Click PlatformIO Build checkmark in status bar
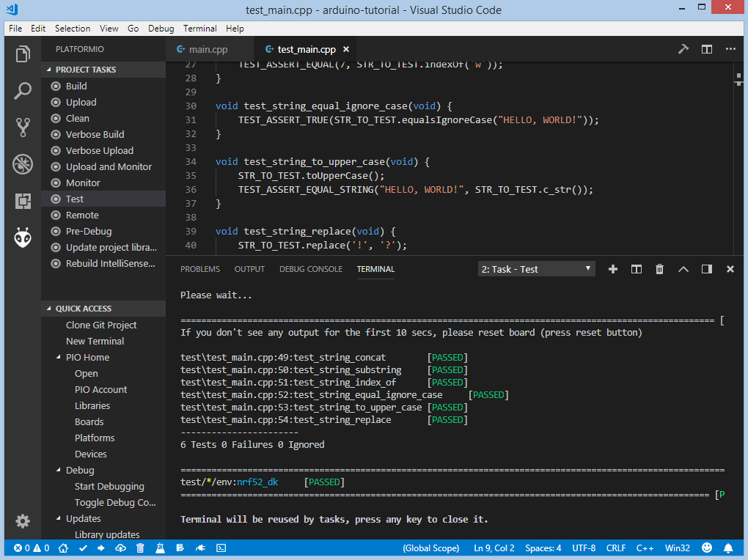748x560 pixels. [83, 548]
